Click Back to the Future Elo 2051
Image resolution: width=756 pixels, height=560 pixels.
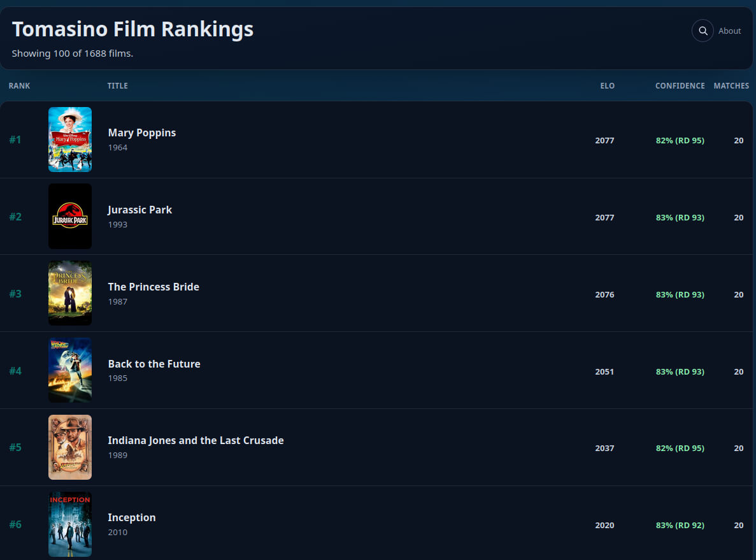[604, 372]
